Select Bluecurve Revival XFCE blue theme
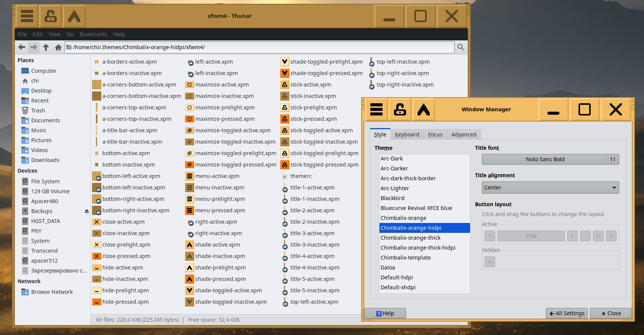Viewport: 644px width, 335px height. pyautogui.click(x=425, y=208)
